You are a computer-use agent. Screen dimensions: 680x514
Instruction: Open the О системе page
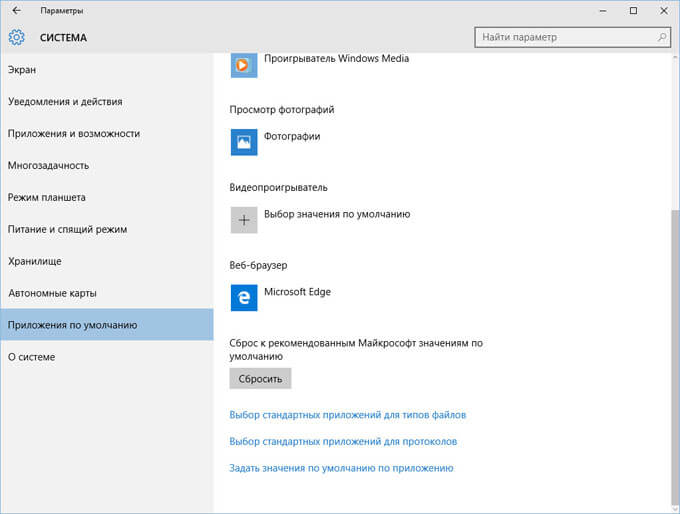click(x=32, y=357)
